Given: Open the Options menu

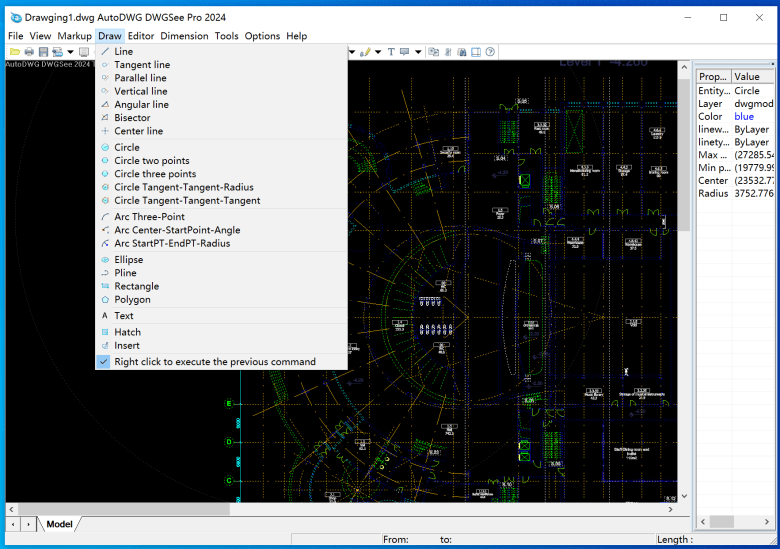Looking at the screenshot, I should tap(262, 36).
